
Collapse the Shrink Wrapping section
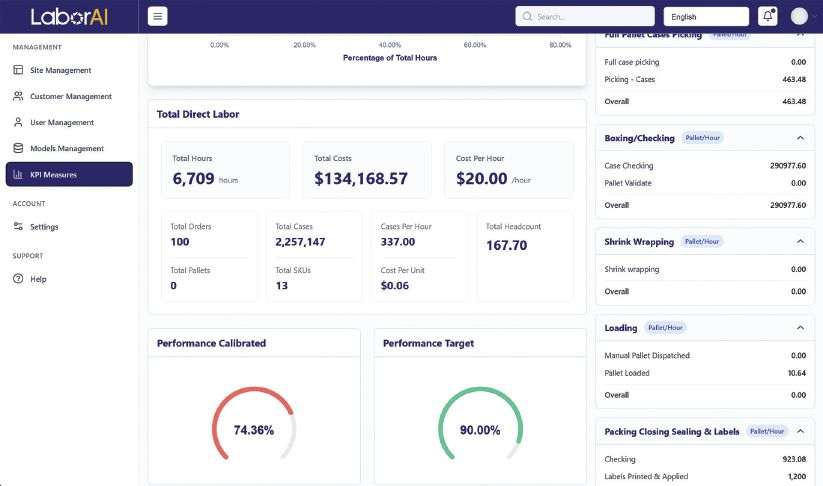point(800,241)
